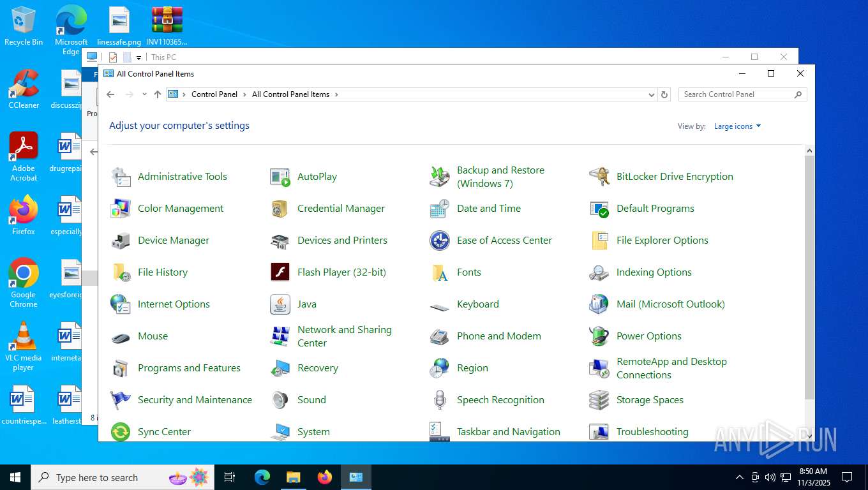Open the Windows Start menu
Viewport: 868px width, 490px height.
click(15, 477)
